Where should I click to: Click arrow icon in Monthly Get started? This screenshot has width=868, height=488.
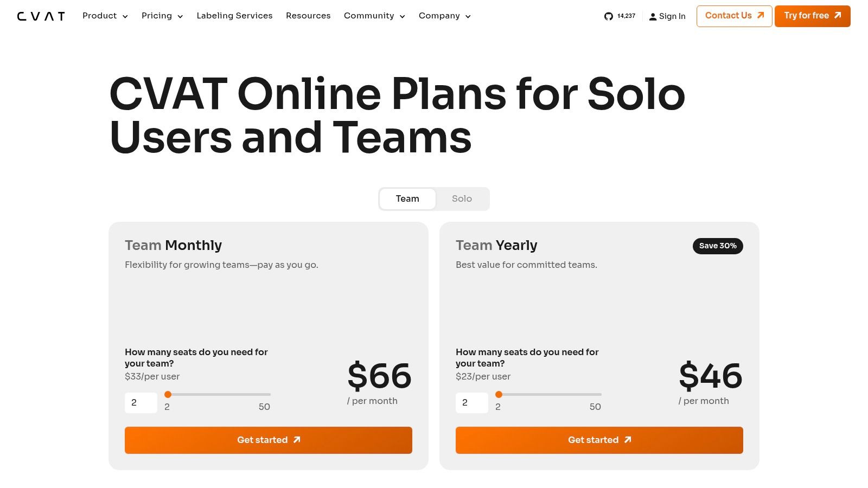pyautogui.click(x=297, y=440)
